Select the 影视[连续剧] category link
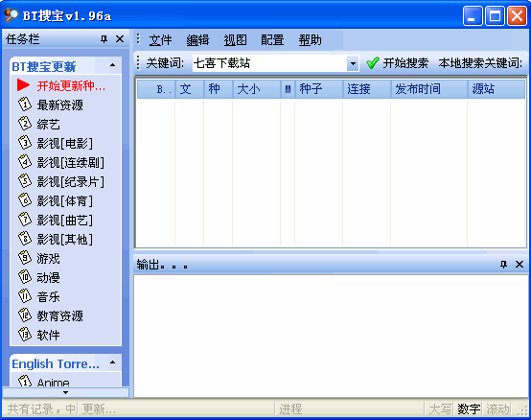Viewport: 531px width, 420px height. click(70, 162)
